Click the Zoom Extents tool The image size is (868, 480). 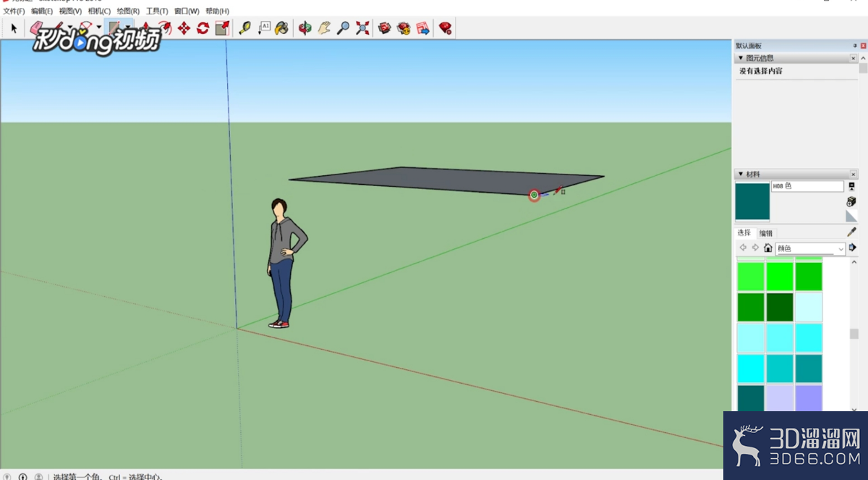point(362,28)
